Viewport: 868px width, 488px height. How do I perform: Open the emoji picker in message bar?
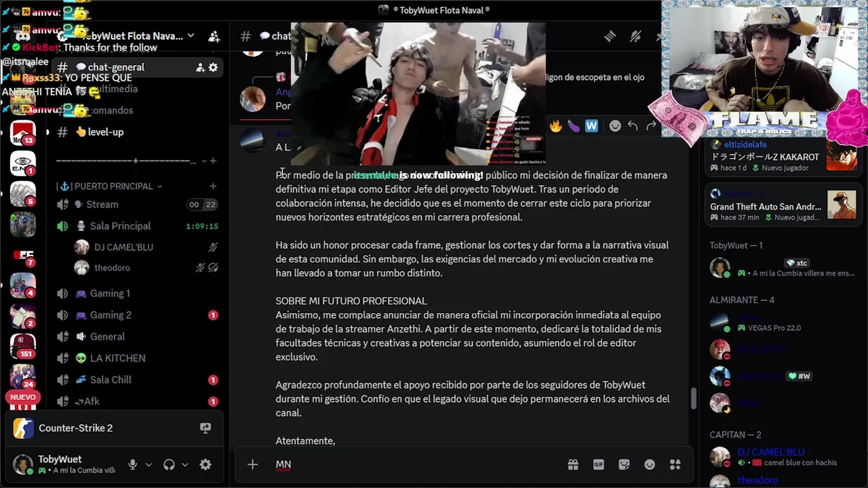point(650,464)
